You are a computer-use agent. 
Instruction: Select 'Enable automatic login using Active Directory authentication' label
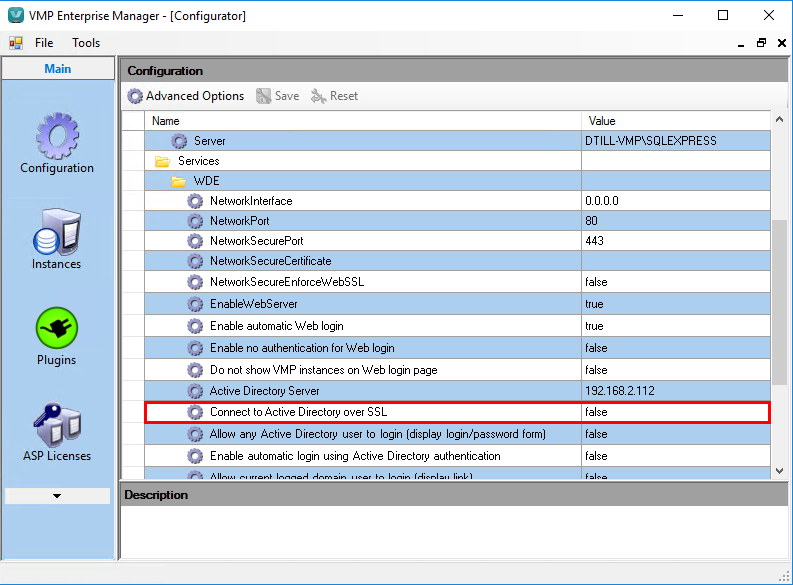point(355,457)
